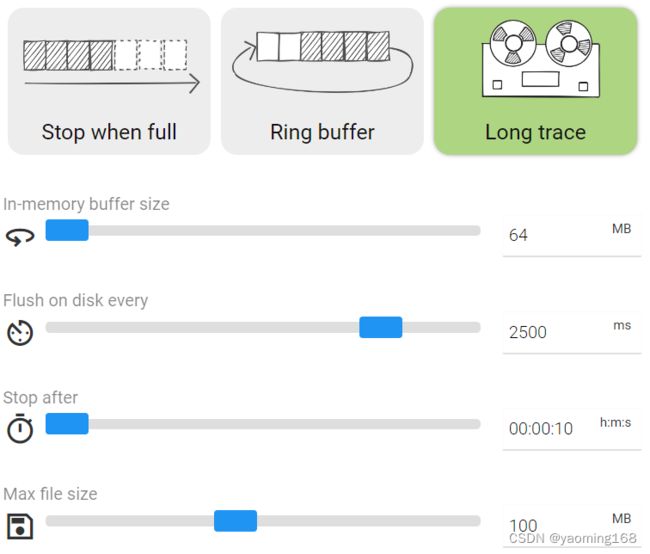Image resolution: width=650 pixels, height=554 pixels.
Task: Click the flush timer dial icon
Action: click(20, 333)
